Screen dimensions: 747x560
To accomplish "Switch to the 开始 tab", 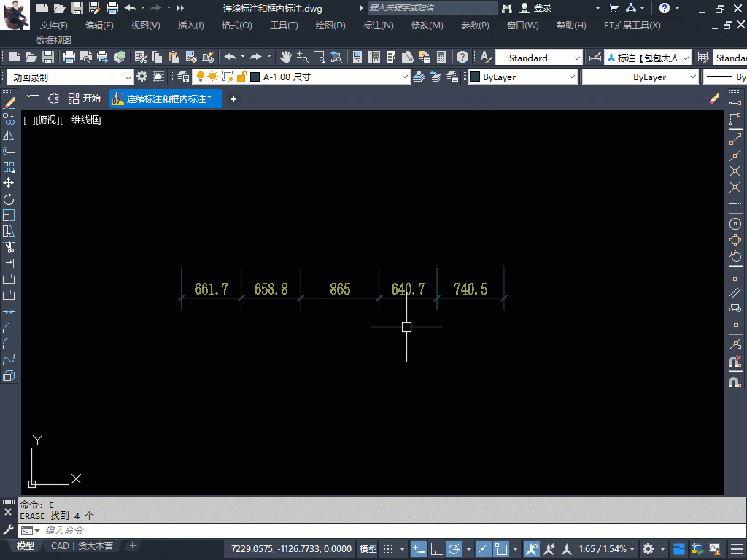I will 85,98.
